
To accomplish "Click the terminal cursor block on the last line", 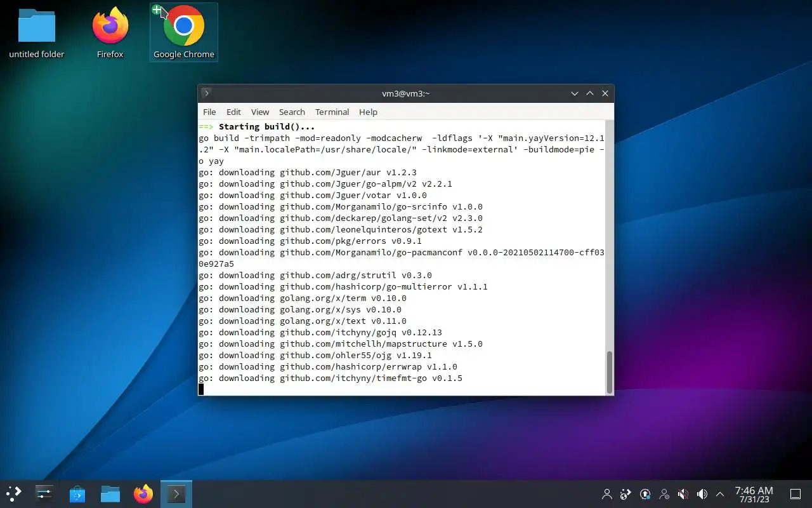I will point(201,389).
